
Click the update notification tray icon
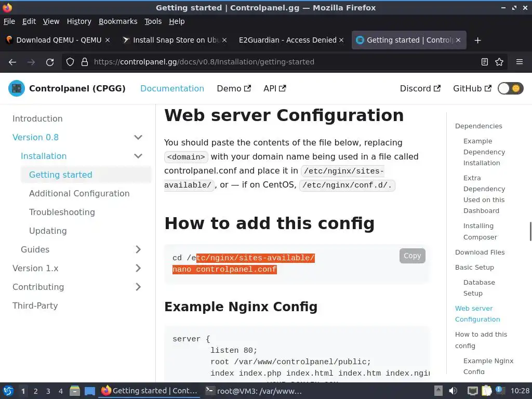(499, 390)
